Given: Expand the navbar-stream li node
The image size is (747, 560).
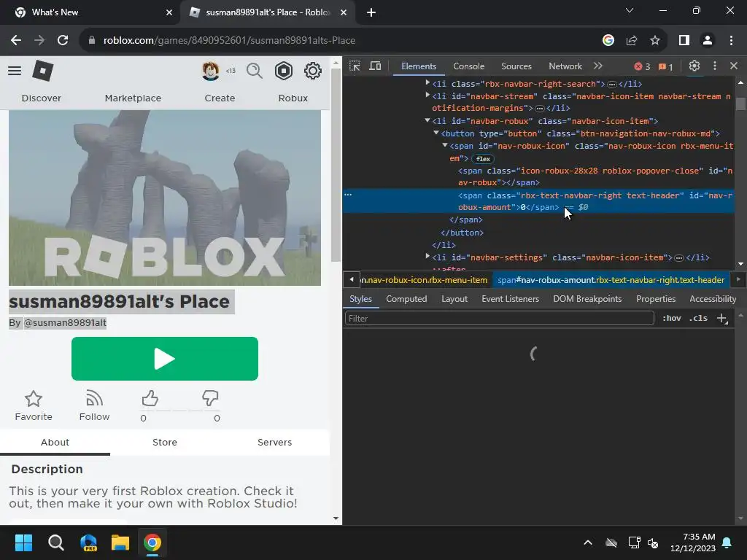Looking at the screenshot, I should 427,96.
